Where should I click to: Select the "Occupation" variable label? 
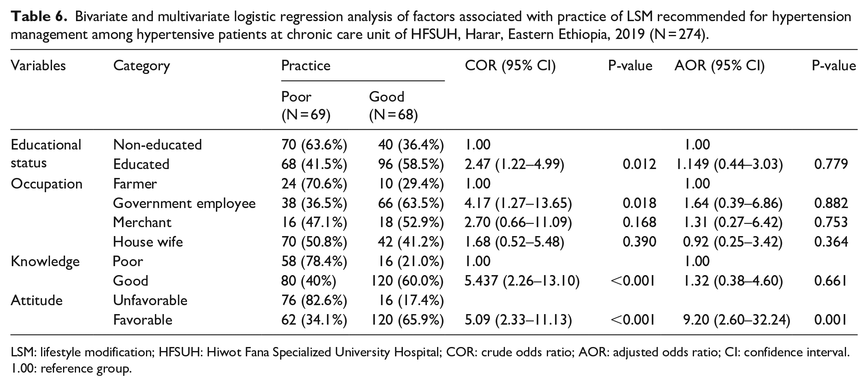coord(46,184)
